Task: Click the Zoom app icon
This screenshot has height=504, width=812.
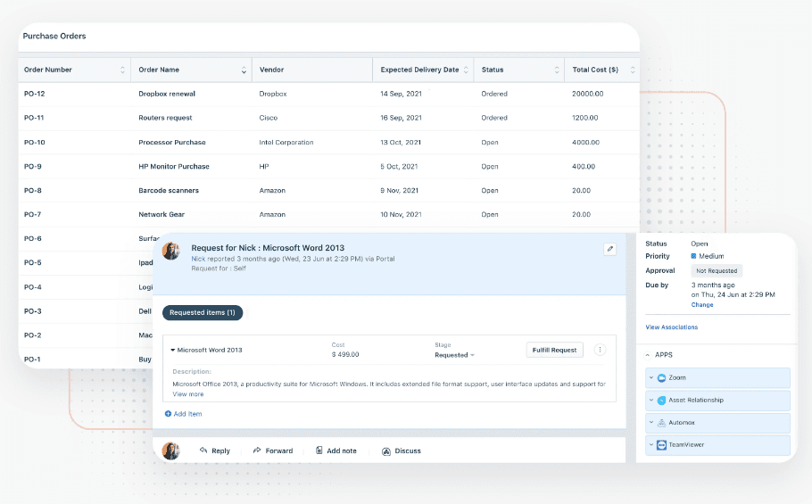Action: pos(661,377)
